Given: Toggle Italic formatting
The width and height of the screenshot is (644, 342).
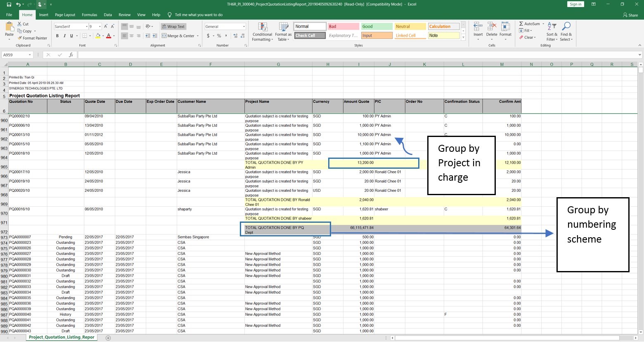Looking at the screenshot, I should tap(64, 36).
